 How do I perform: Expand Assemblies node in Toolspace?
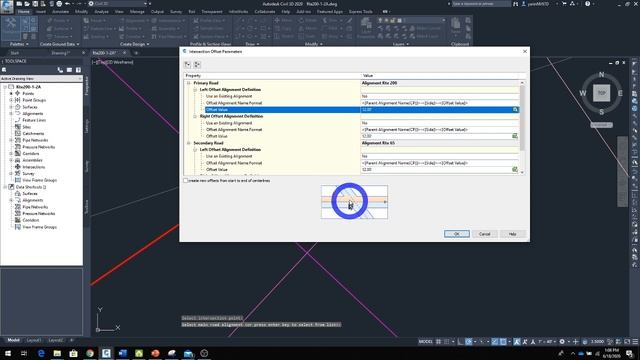pyautogui.click(x=11, y=160)
